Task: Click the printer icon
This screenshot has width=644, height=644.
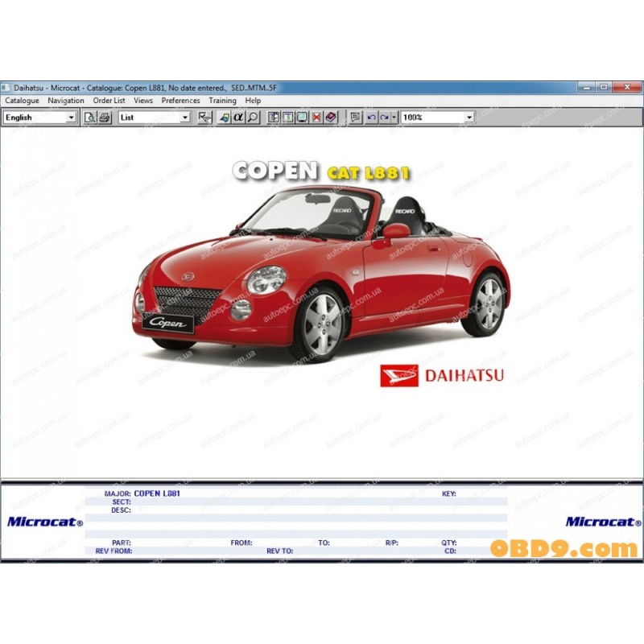Action: point(105,118)
